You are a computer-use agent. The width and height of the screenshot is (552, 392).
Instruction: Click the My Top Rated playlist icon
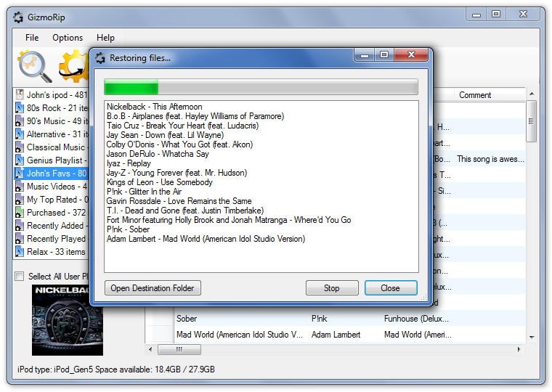click(20, 199)
